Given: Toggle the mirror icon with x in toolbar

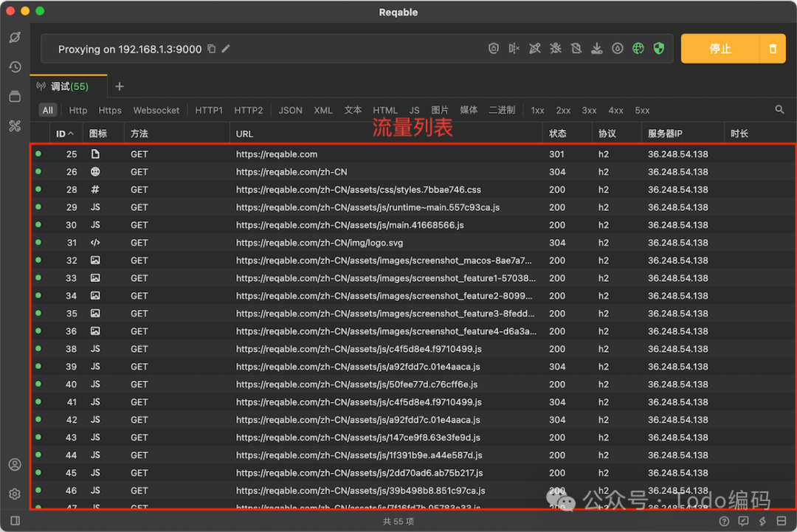Looking at the screenshot, I should pyautogui.click(x=514, y=48).
